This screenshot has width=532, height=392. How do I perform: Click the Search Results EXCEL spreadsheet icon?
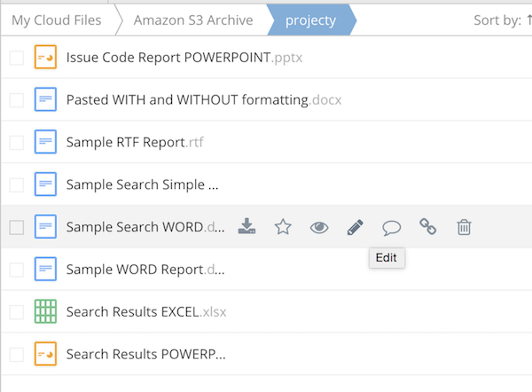(45, 312)
